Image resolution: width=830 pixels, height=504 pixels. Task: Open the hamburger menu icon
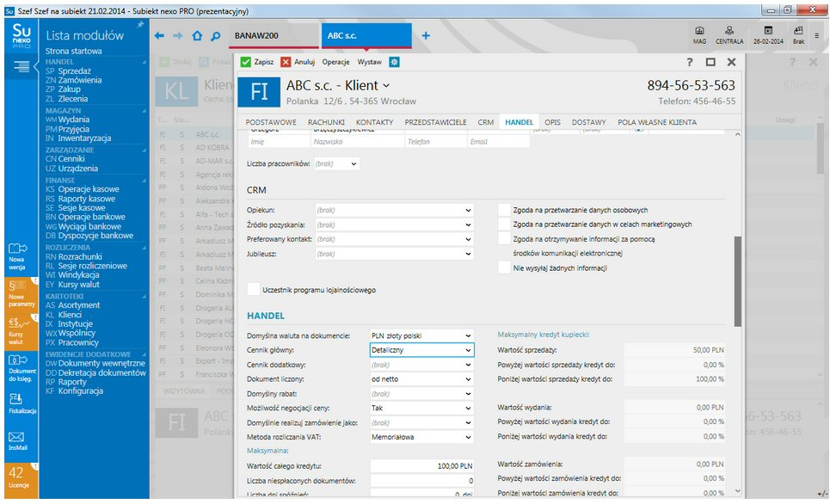18,66
